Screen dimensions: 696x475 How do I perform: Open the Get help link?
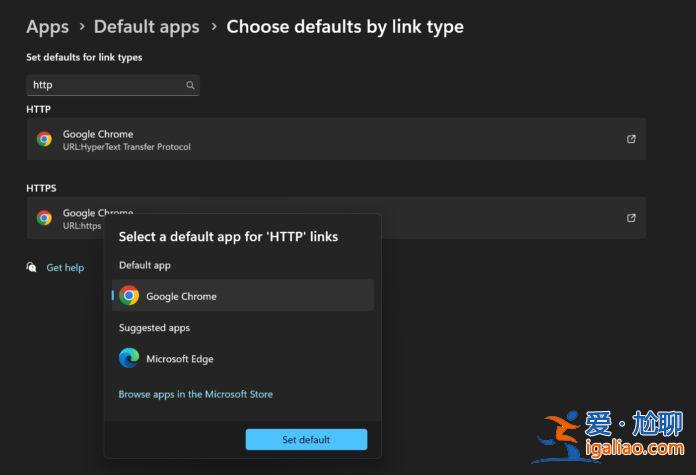[x=65, y=268]
